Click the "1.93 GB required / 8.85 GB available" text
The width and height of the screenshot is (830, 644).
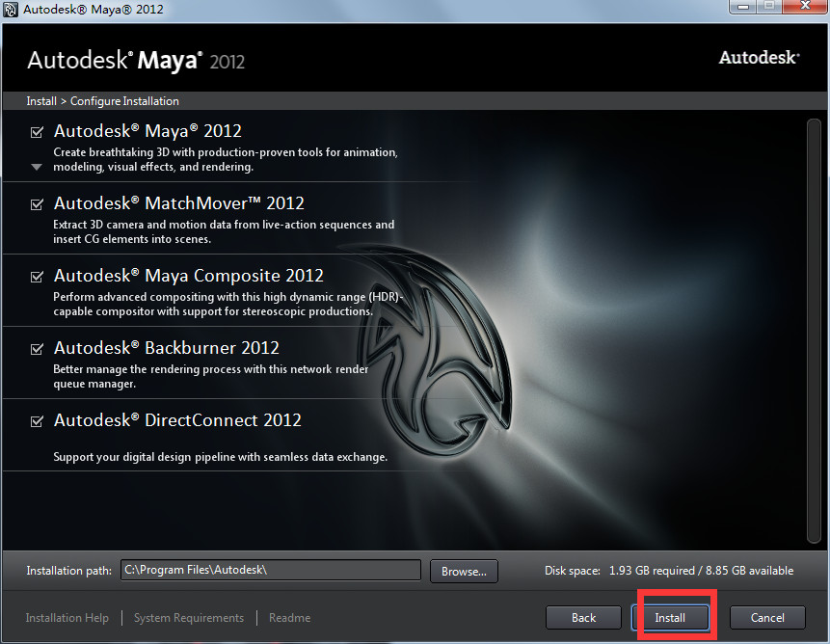tap(702, 571)
